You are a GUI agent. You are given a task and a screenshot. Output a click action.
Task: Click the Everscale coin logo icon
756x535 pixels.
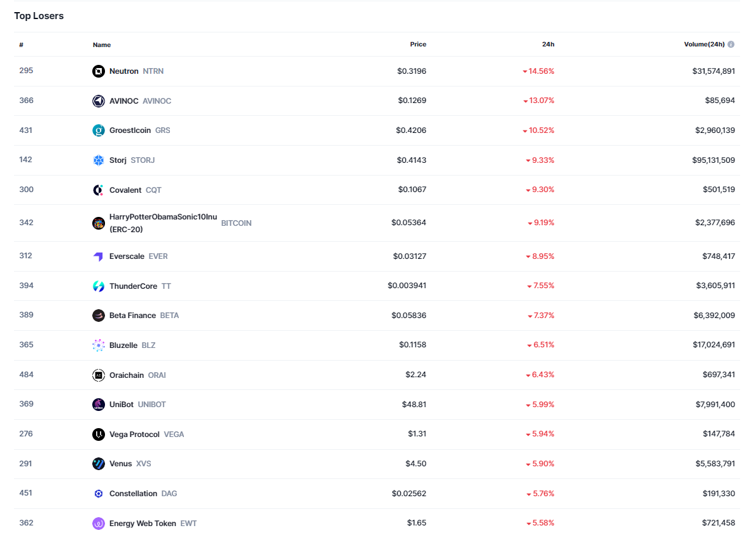pos(98,256)
